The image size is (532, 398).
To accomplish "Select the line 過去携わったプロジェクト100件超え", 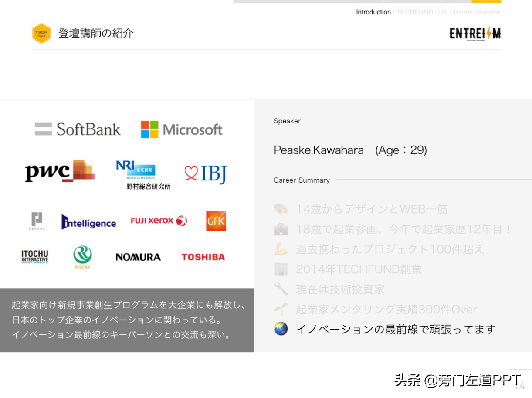I will [390, 249].
